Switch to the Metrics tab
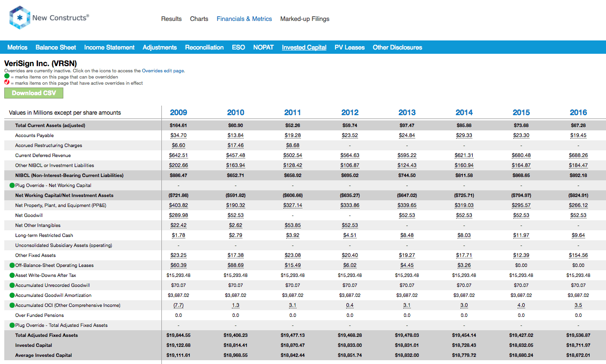 tap(17, 47)
